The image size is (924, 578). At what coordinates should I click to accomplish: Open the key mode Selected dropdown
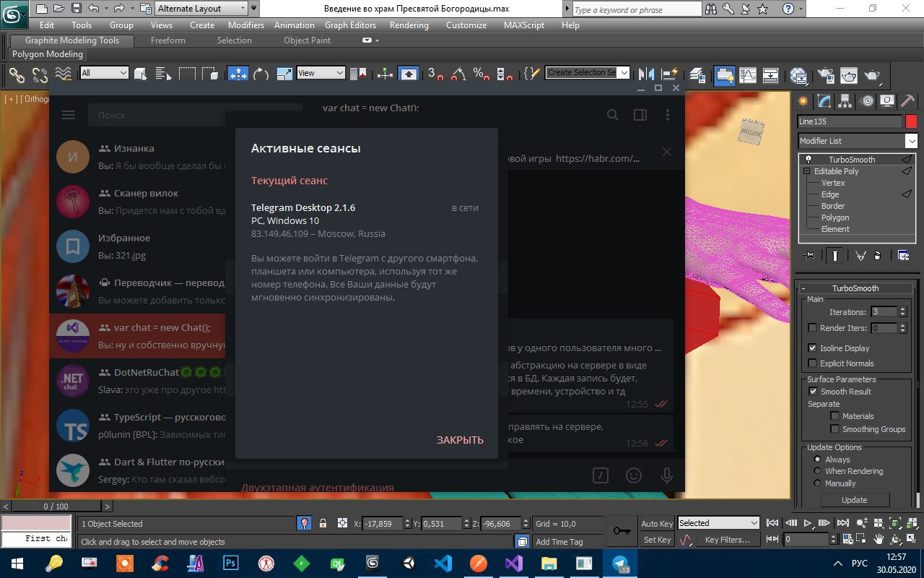719,523
